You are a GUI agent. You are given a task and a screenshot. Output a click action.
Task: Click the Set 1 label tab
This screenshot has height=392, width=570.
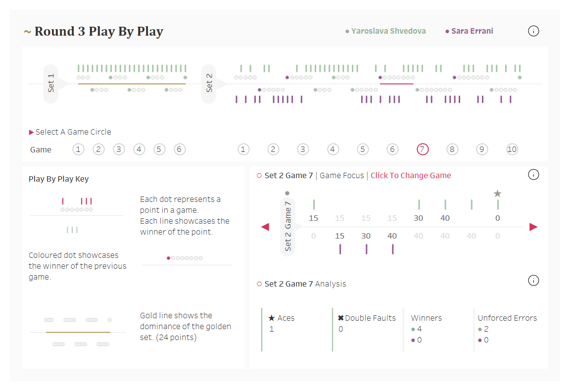51,84
